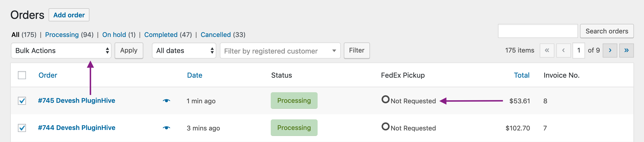The width and height of the screenshot is (644, 142).
Task: Click the first page double arrow
Action: tap(547, 51)
